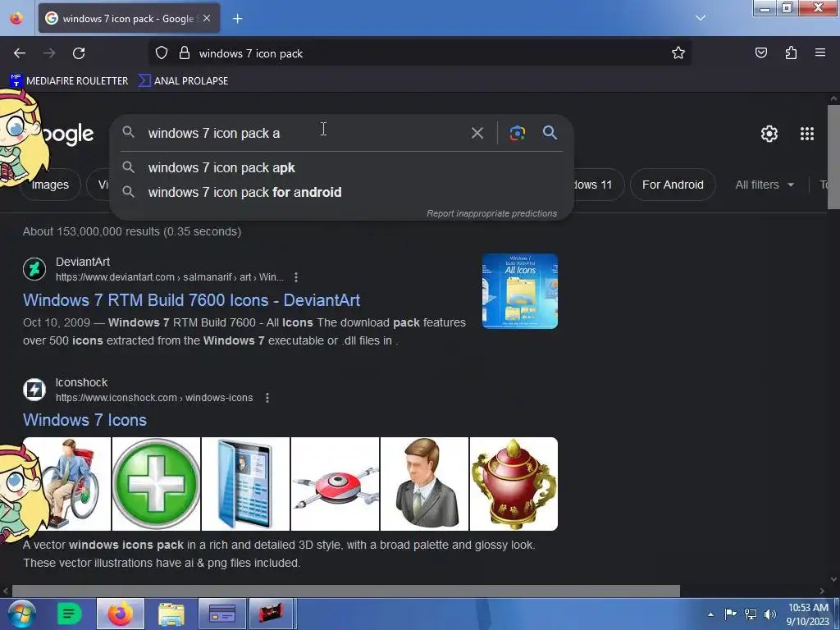Open the MEDIAFIRE ROULETTER bookmark

pos(69,81)
